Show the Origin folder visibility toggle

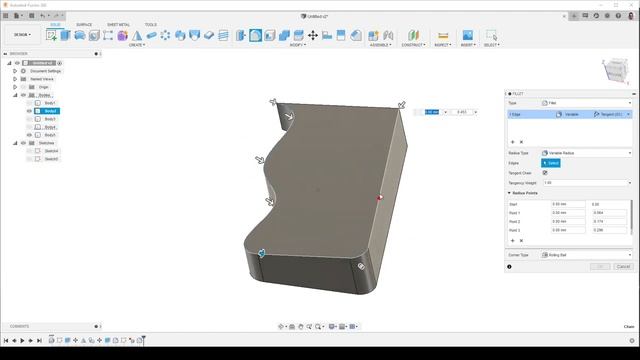(x=23, y=87)
